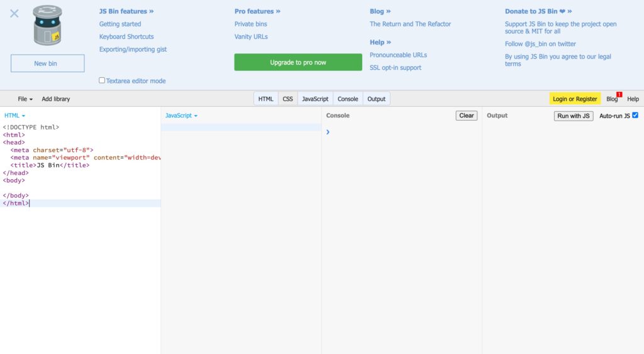
Task: Click the JS Bin robot logo
Action: 47,25
